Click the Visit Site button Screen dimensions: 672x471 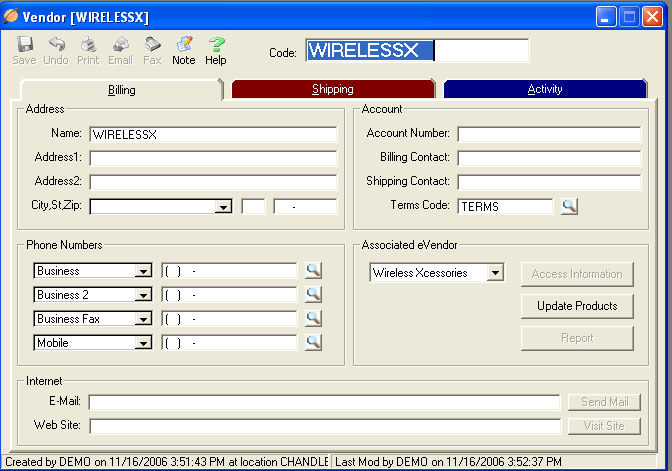[604, 426]
